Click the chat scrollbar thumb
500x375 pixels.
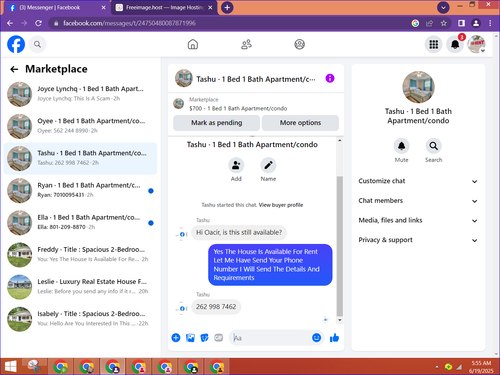(339, 246)
